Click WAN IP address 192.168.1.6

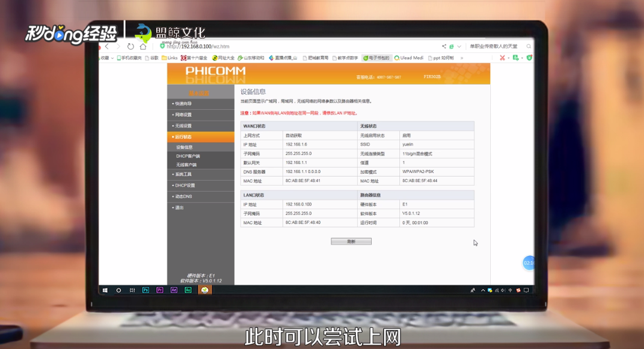(296, 144)
